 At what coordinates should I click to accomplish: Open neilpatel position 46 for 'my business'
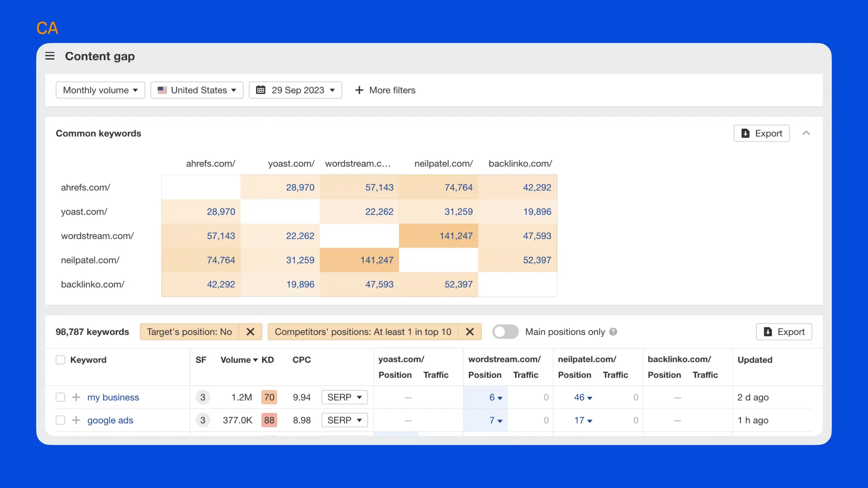coord(583,397)
